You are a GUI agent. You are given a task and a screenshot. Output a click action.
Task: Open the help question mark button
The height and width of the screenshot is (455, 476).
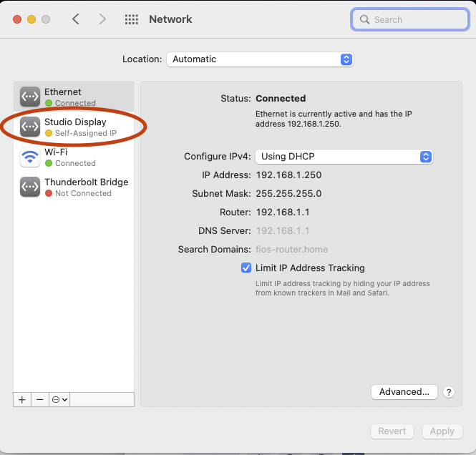click(x=449, y=392)
